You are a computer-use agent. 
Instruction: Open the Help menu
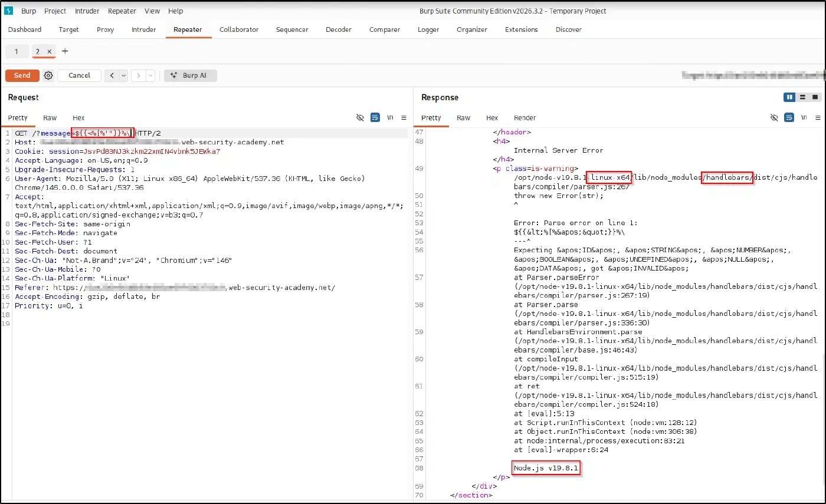point(175,11)
